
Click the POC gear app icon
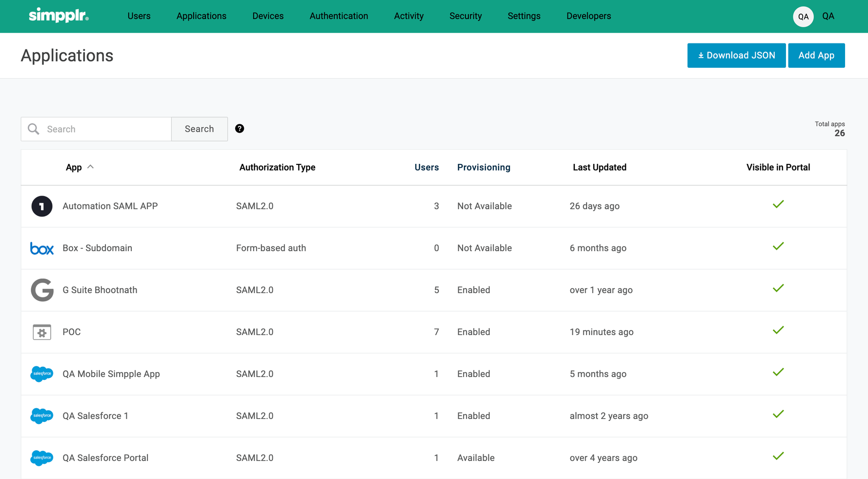pyautogui.click(x=42, y=332)
